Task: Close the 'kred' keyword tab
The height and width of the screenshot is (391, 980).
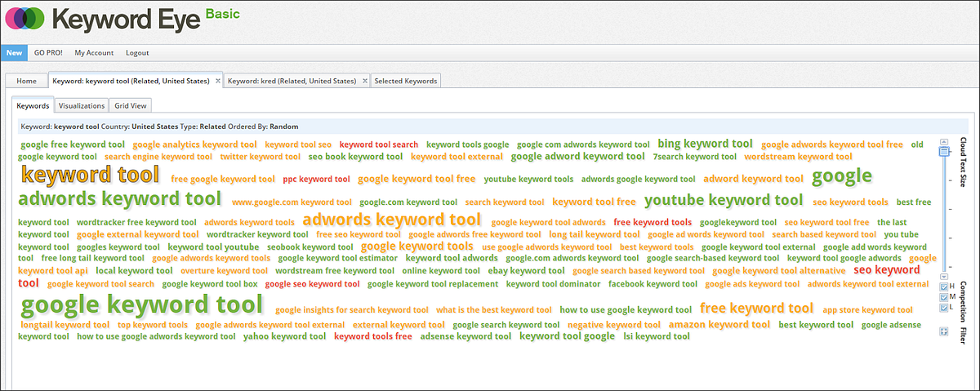Action: tap(364, 81)
